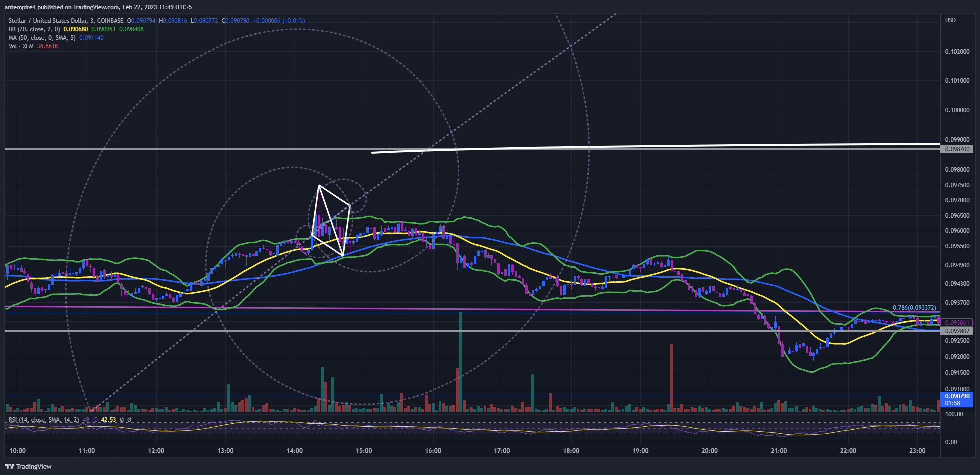Click the 19:00 time axis label
Viewport: 980px width, 475px height.
point(640,451)
